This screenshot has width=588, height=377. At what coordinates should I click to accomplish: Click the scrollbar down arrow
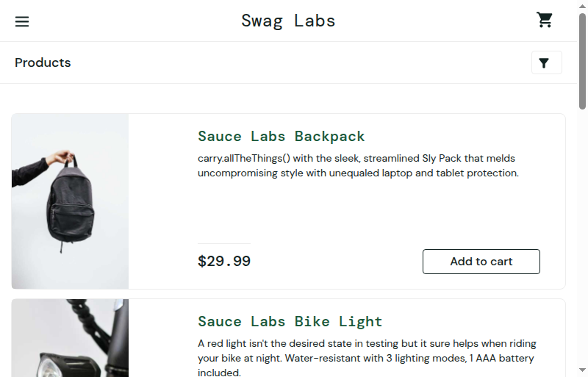[582, 370]
